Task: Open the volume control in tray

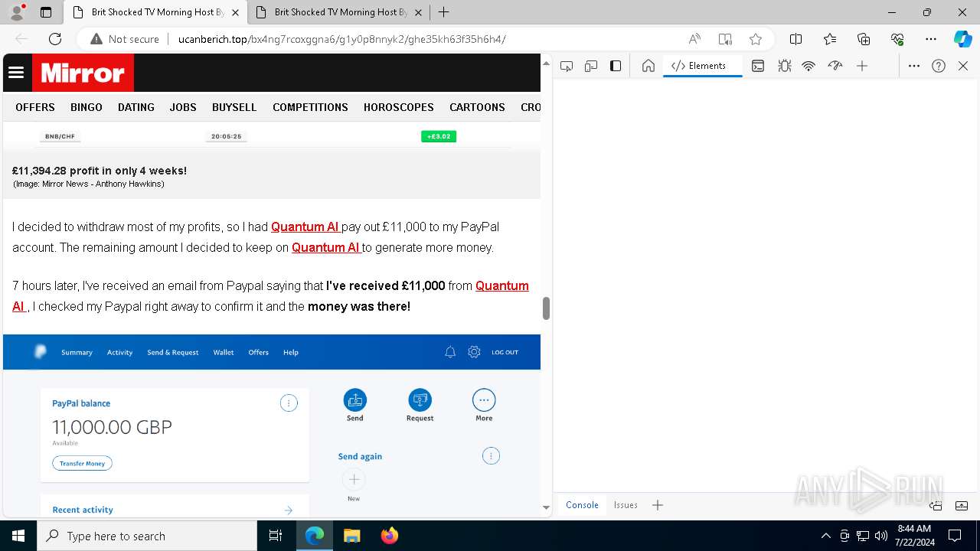Action: (x=881, y=536)
